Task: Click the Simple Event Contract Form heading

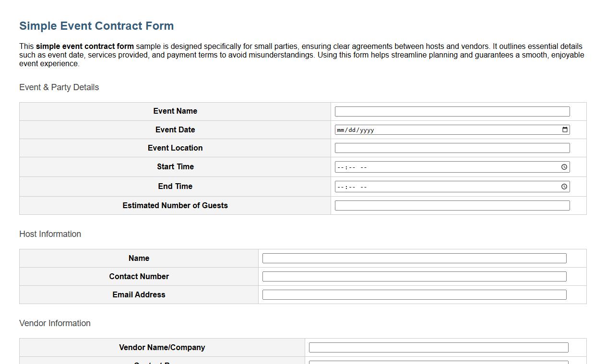Action: [96, 26]
